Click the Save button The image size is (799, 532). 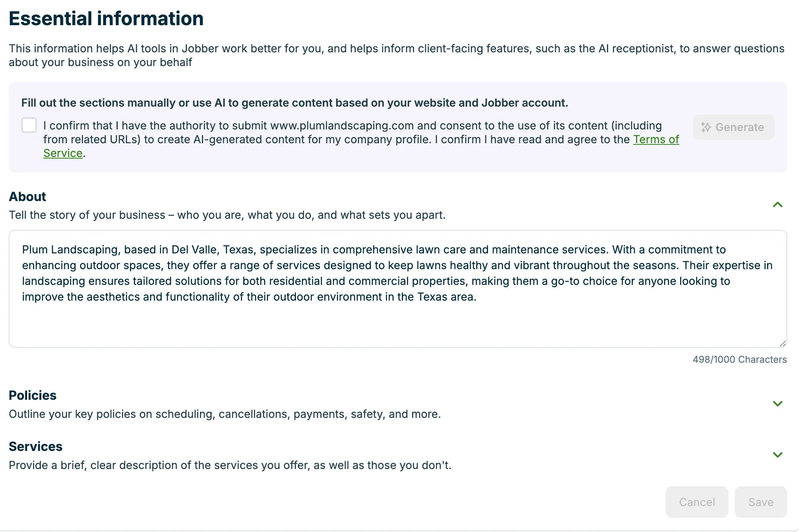760,502
